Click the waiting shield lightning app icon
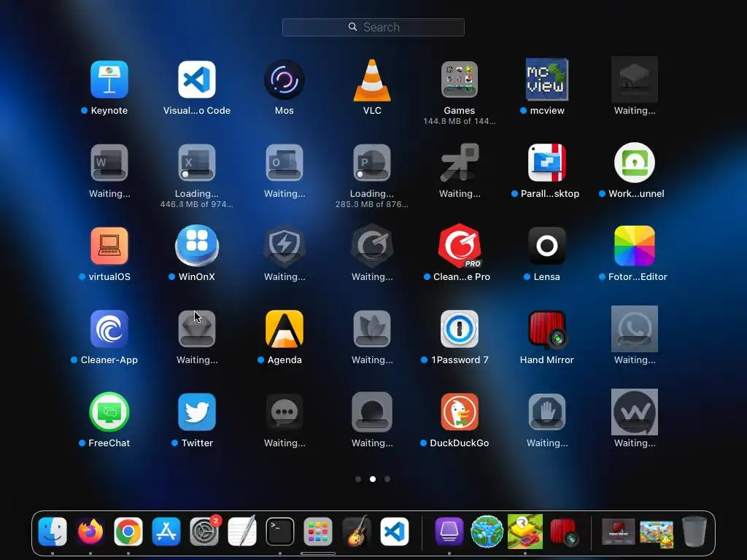The width and height of the screenshot is (747, 560). pyautogui.click(x=285, y=246)
